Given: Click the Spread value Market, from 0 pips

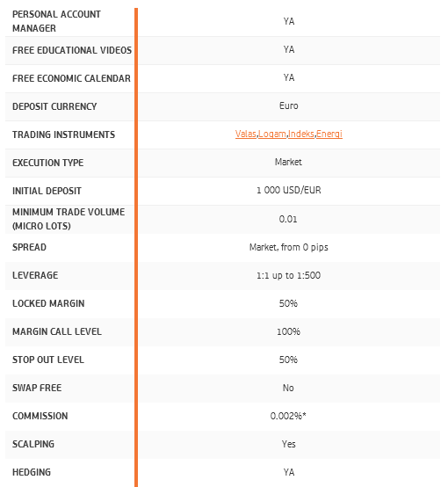Looking at the screenshot, I should coord(289,247).
